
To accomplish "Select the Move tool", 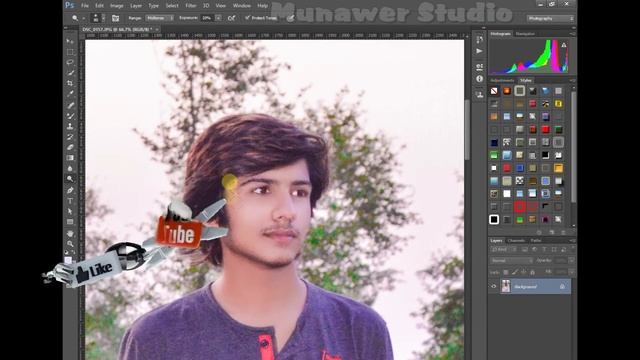I will coord(70,42).
